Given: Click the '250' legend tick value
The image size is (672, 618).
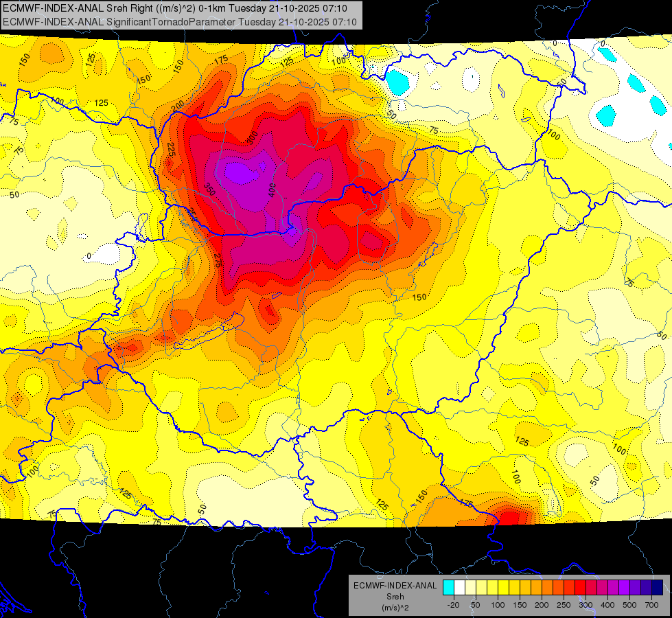Looking at the screenshot, I should [x=564, y=605].
